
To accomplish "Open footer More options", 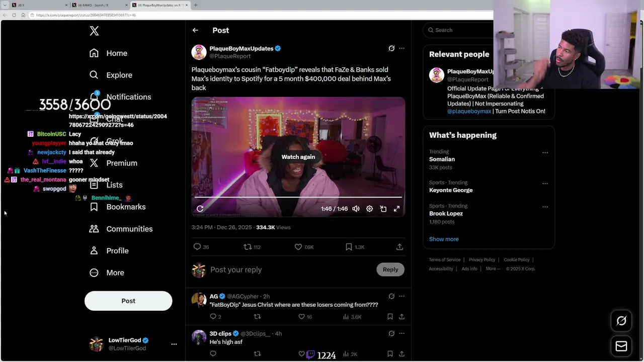I will coord(493,269).
